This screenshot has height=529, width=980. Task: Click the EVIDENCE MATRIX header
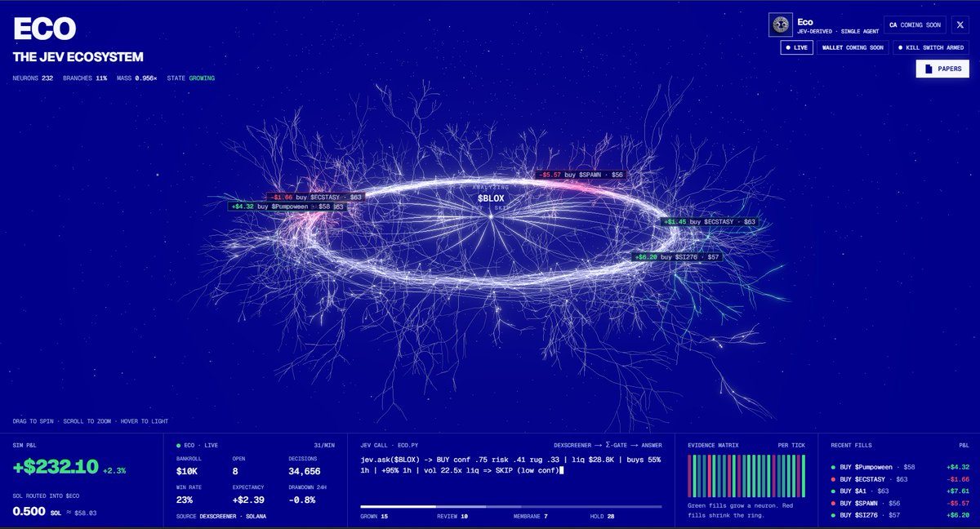(713, 445)
